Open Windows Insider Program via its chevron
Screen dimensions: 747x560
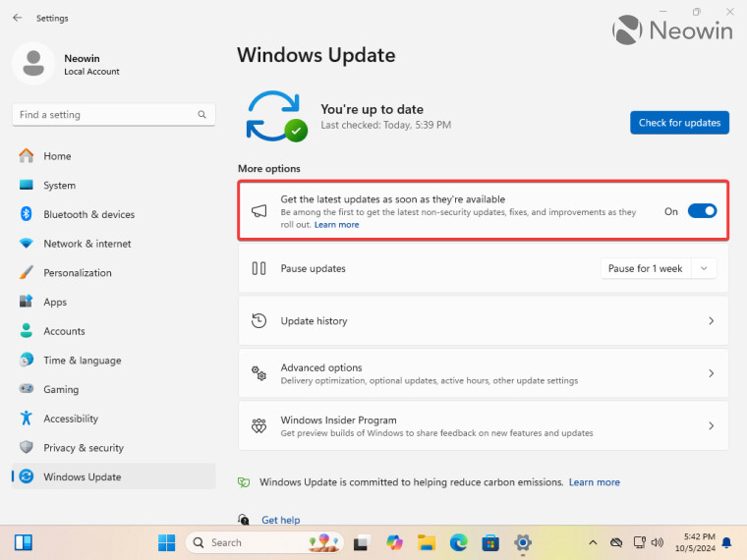tap(711, 425)
